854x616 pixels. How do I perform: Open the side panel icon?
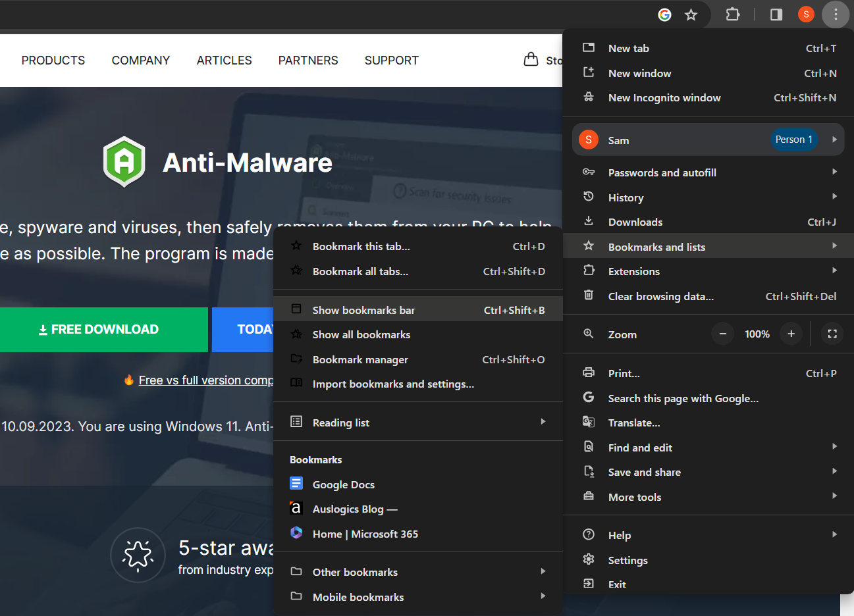tap(776, 14)
